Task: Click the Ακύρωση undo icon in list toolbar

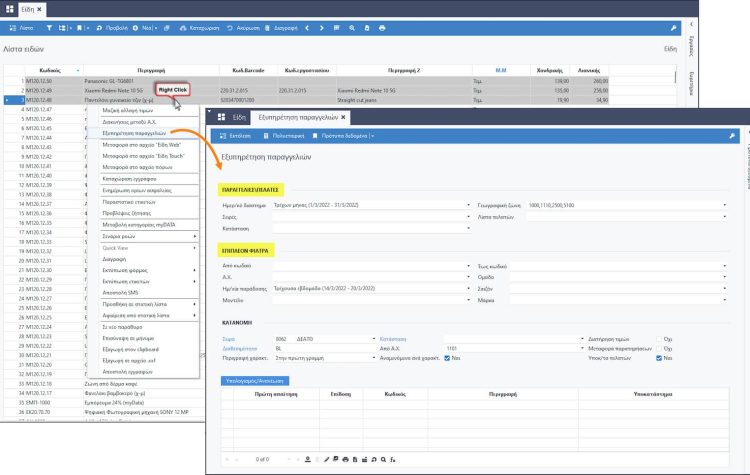Action: 231,28
